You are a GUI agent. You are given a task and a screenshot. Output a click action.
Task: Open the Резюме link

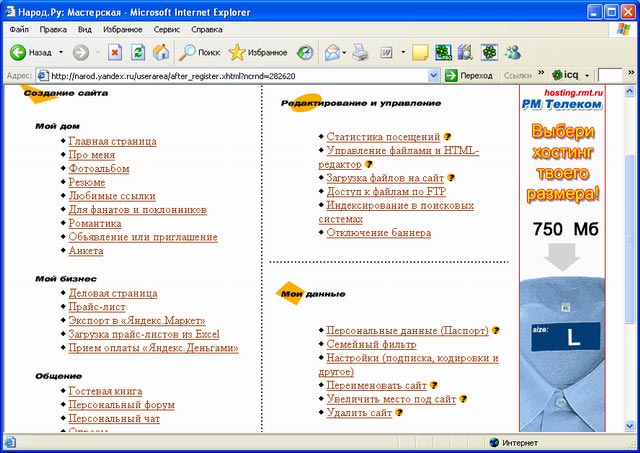[x=87, y=182]
